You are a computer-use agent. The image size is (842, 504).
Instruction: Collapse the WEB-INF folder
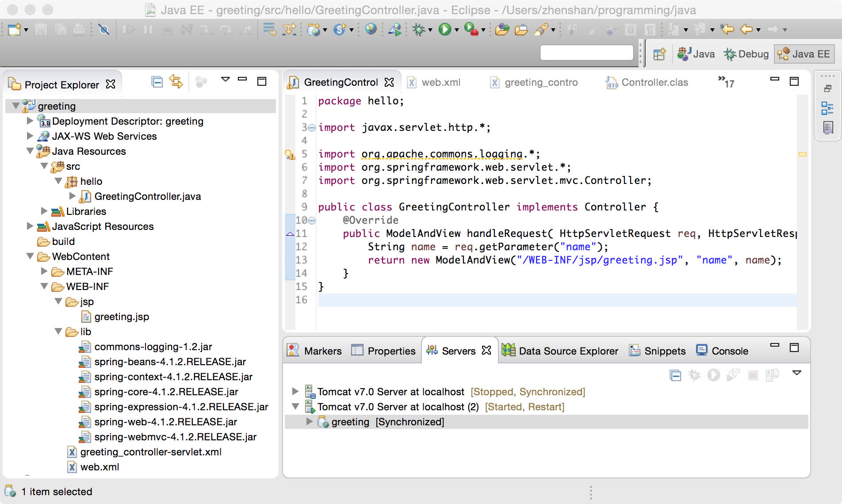(44, 286)
